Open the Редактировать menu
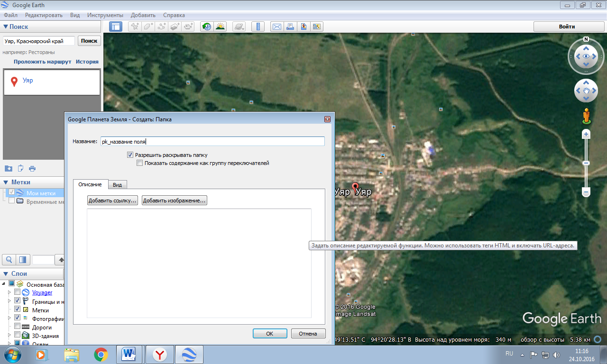Image resolution: width=607 pixels, height=364 pixels. click(44, 15)
